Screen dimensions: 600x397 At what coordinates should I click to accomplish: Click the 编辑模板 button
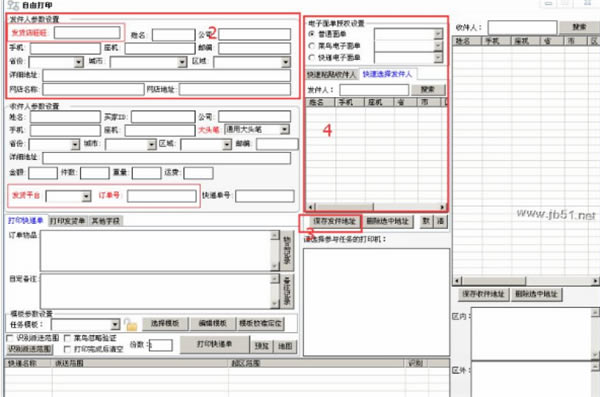pos(212,323)
